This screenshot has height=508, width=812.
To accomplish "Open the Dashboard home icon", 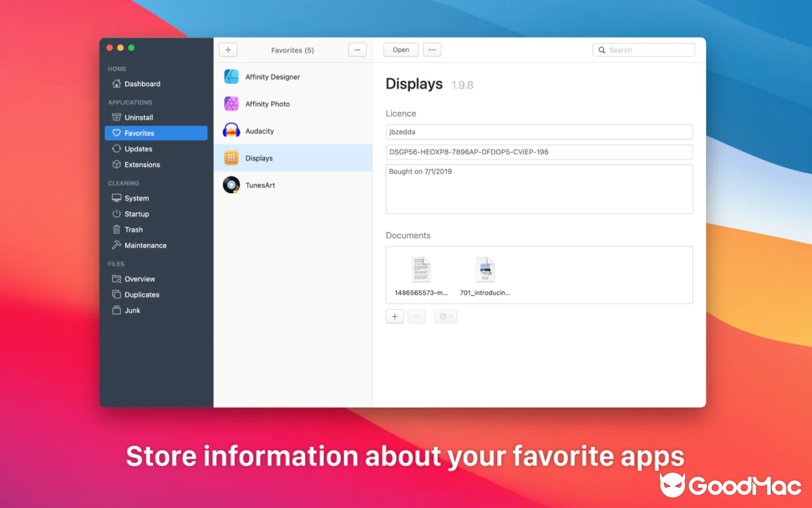I will pyautogui.click(x=116, y=84).
